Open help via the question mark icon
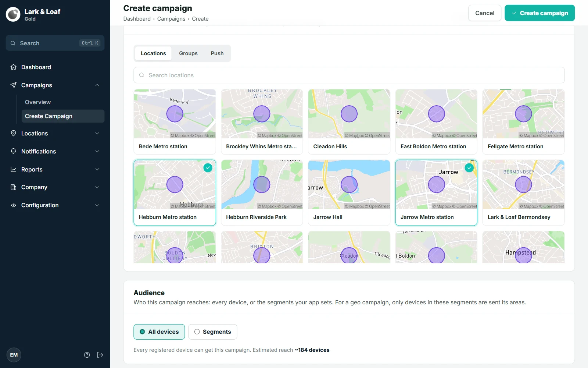This screenshot has width=588, height=368. pyautogui.click(x=87, y=355)
